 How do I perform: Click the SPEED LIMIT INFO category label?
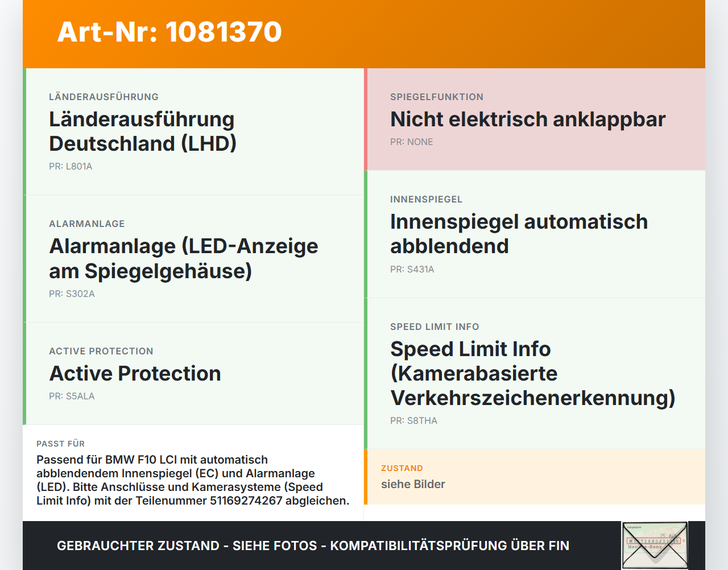coord(435,327)
